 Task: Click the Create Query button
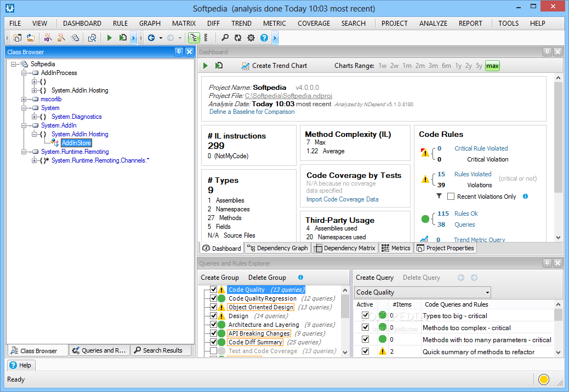pos(374,278)
